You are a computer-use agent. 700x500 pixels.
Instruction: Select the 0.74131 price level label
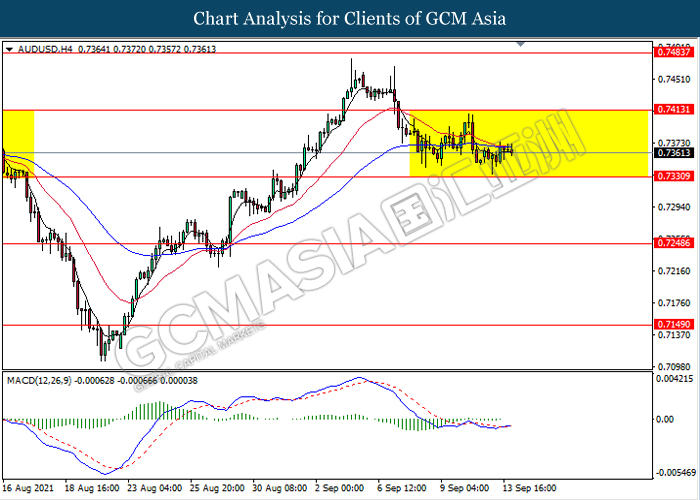(x=673, y=109)
